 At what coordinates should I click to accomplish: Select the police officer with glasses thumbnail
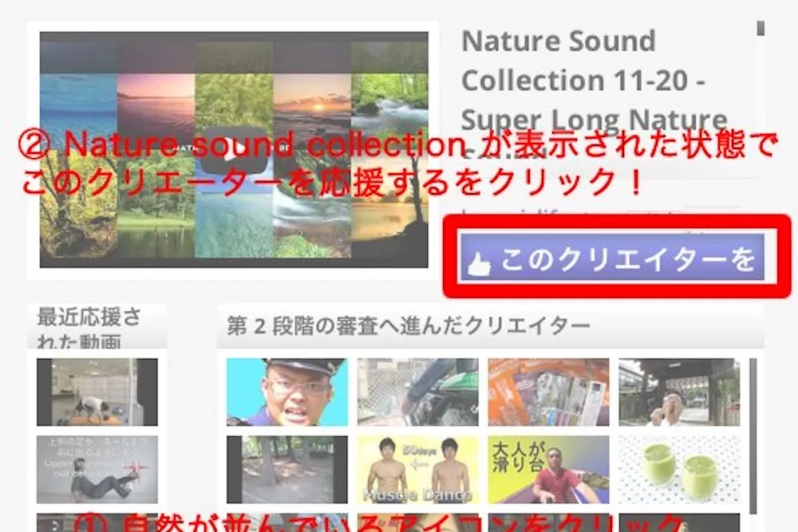point(286,392)
